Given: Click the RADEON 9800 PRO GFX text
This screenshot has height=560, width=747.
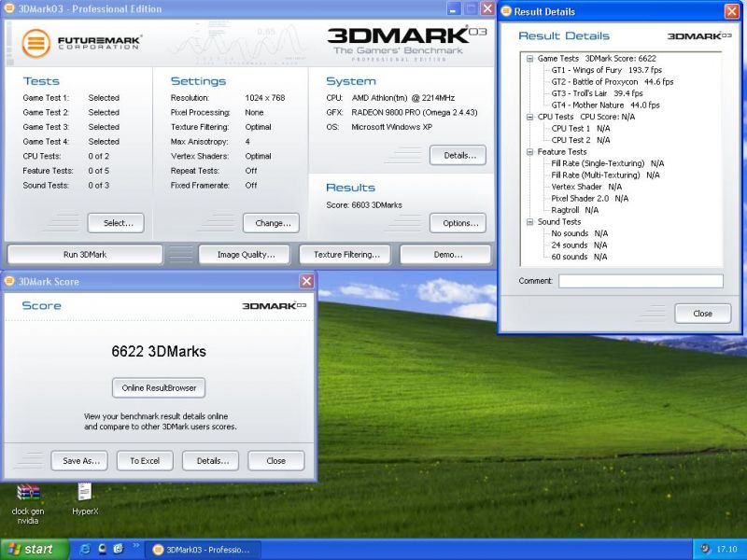Looking at the screenshot, I should point(415,112).
